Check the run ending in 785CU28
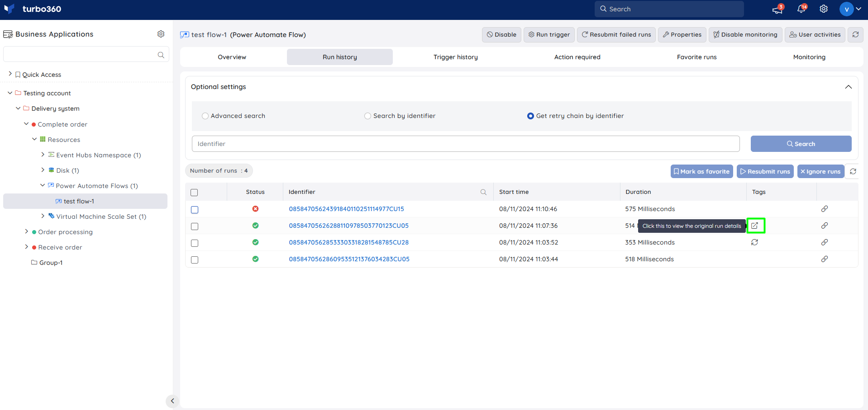868x410 pixels. coord(195,243)
